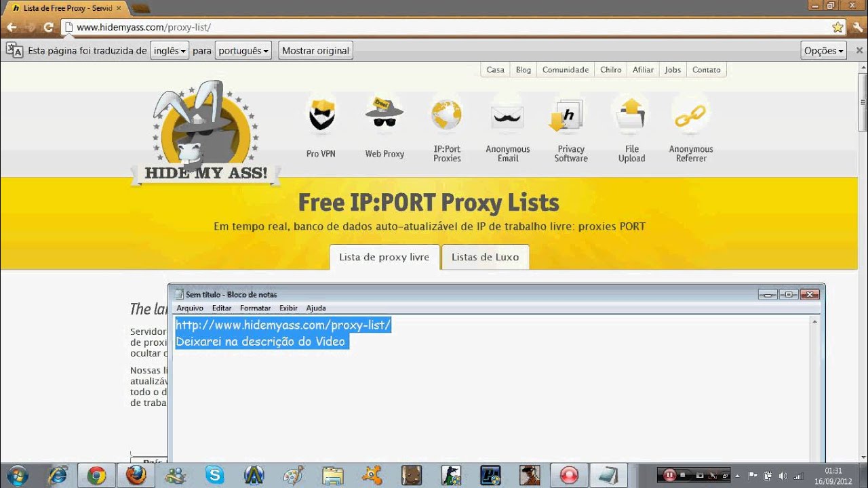Open the Paint palette taskbar icon
Screen dimensions: 868x488
point(294,475)
